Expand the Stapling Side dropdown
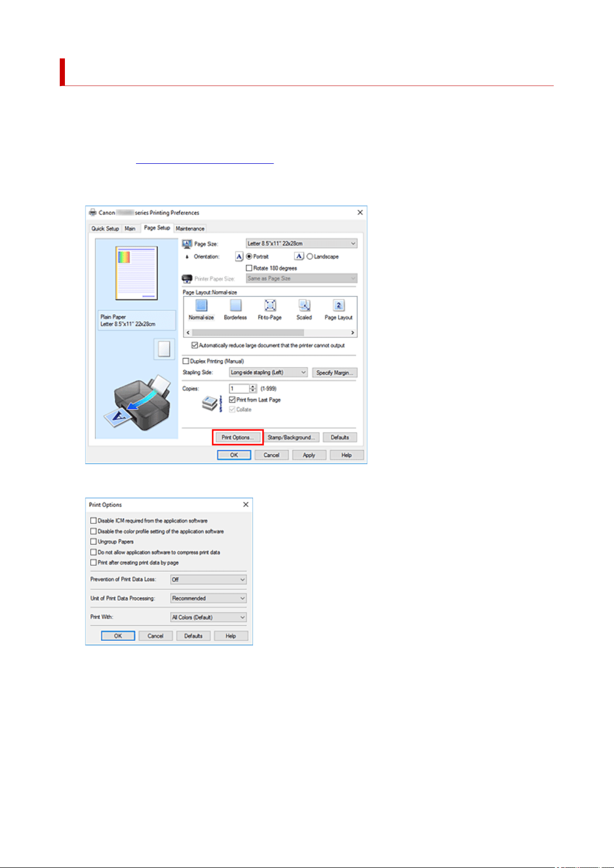Screen dimensions: 614x868 [268, 372]
